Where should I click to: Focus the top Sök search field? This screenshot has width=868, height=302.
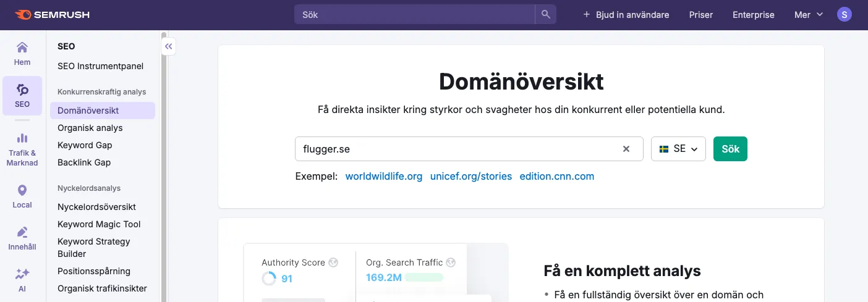(x=414, y=14)
